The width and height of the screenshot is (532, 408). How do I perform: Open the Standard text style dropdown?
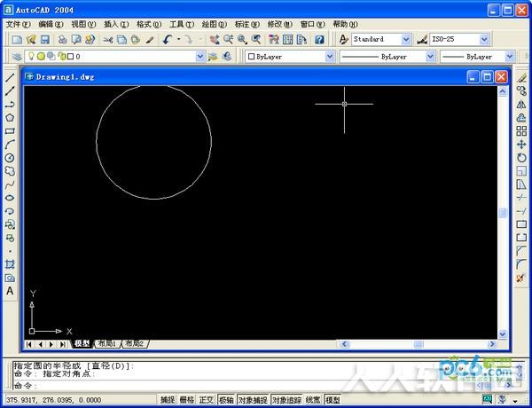pos(406,39)
